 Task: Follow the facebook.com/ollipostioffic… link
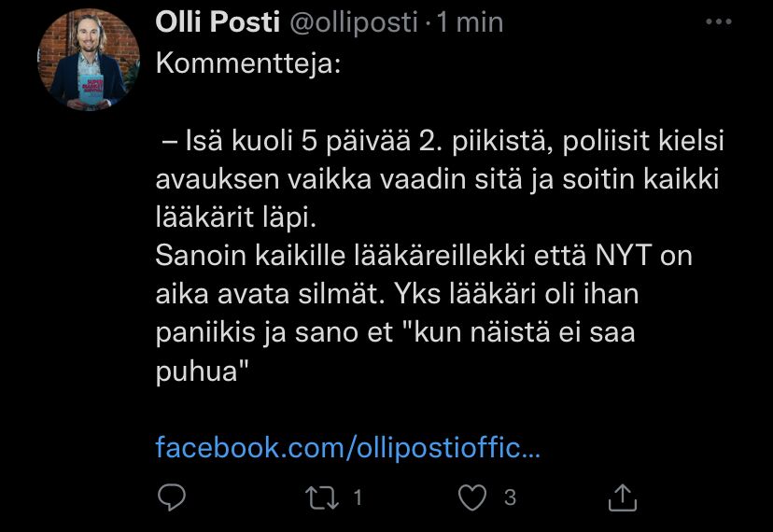347,446
